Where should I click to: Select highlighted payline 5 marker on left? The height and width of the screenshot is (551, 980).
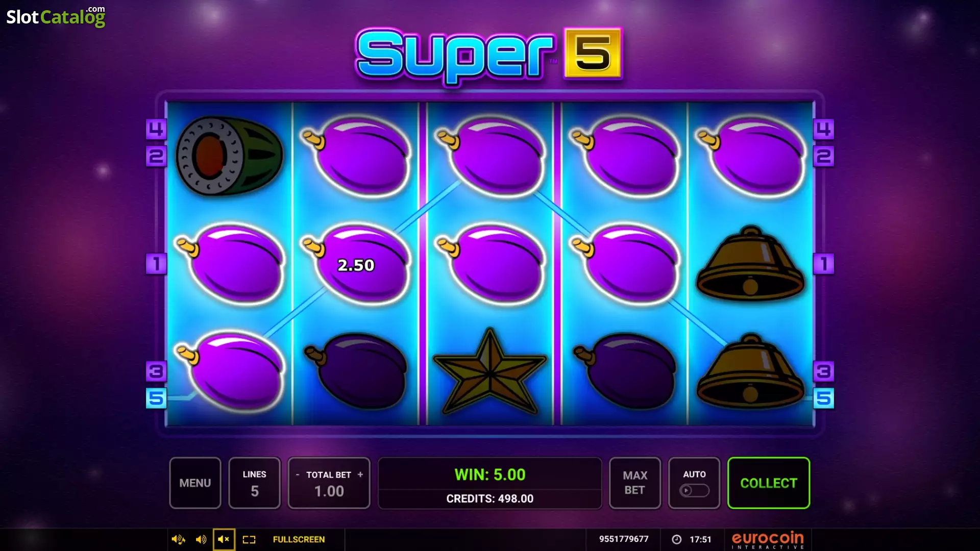pyautogui.click(x=156, y=398)
